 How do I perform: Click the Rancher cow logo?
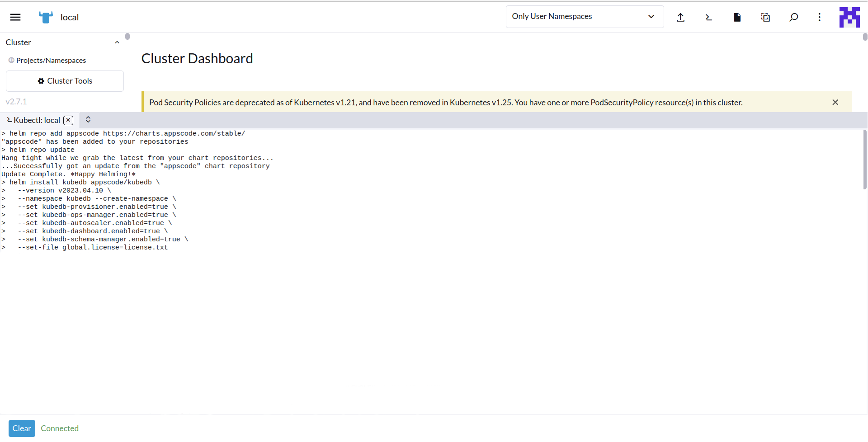point(46,17)
